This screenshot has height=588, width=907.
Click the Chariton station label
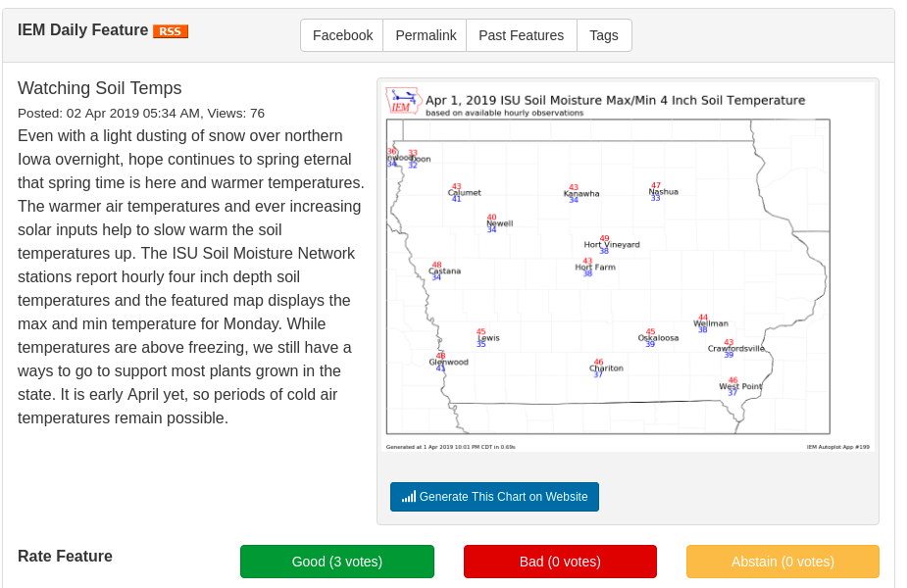tap(606, 367)
